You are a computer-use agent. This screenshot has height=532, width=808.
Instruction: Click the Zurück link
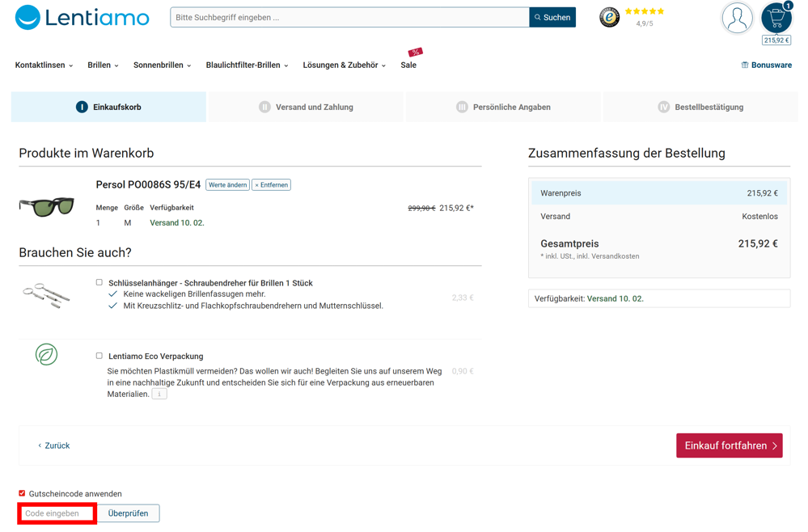tap(54, 445)
